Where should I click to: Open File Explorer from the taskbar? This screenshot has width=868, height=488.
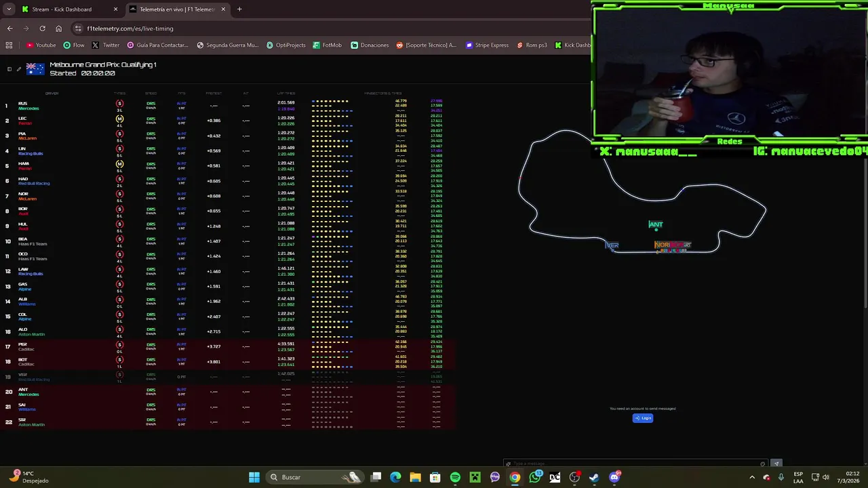point(415,477)
